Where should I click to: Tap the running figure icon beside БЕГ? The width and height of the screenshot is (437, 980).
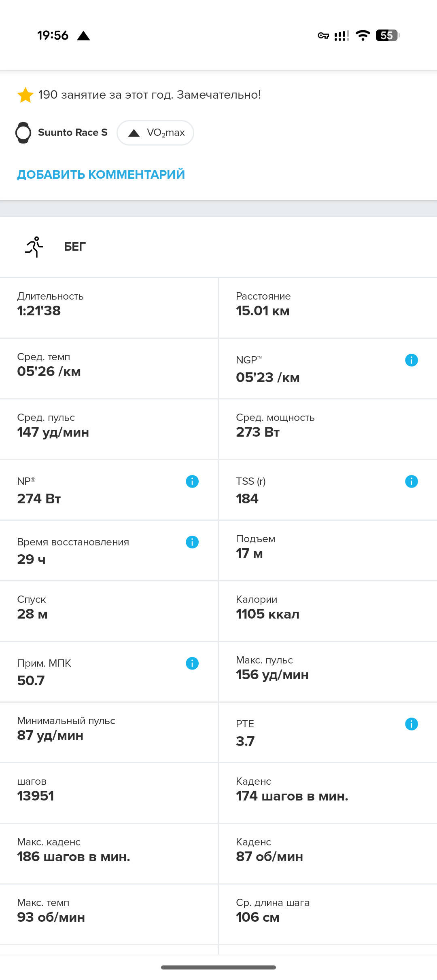click(x=34, y=247)
